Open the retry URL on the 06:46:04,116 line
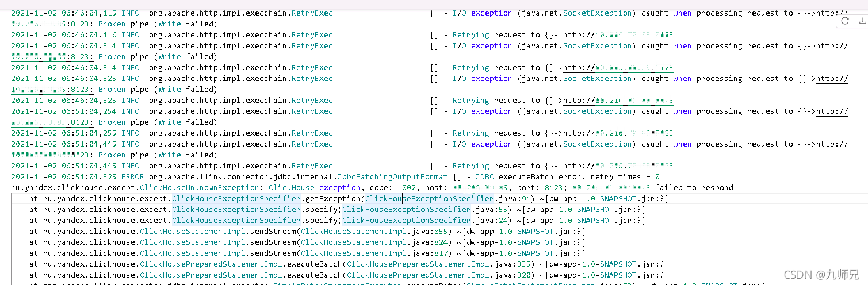The image size is (868, 285). 618,35
